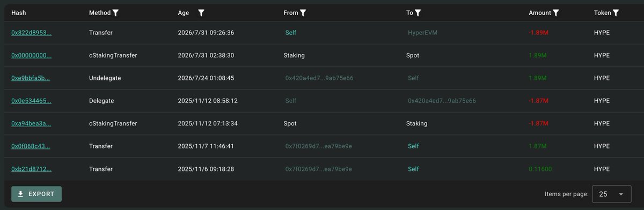This screenshot has height=210, width=644.
Task: Open the To column filter icon
Action: tap(418, 13)
